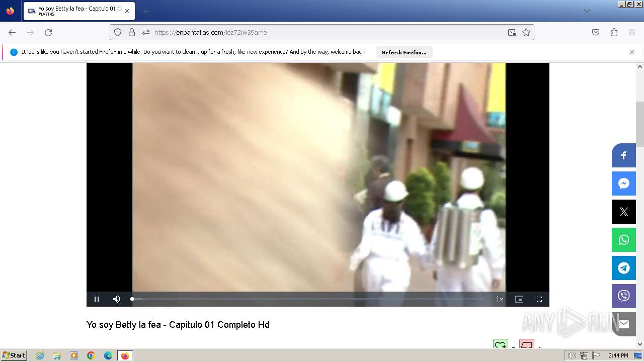The image size is (644, 362).
Task: Select the Yo soy Betty la fea tab
Action: tap(78, 11)
